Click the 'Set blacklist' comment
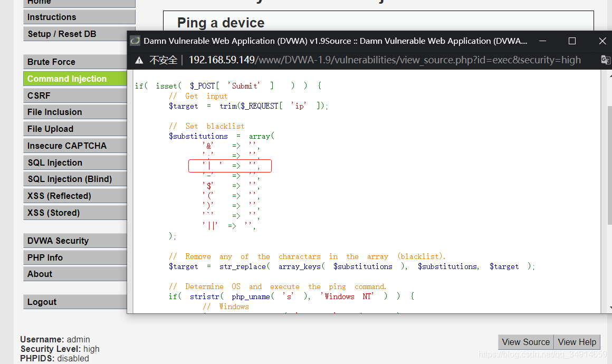The height and width of the screenshot is (364, 612). tap(206, 126)
